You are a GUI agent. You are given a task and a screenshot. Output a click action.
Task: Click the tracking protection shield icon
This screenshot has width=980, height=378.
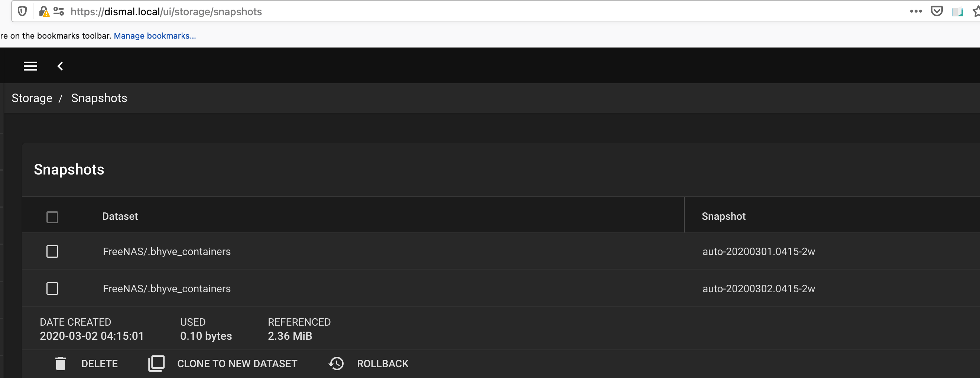click(22, 12)
